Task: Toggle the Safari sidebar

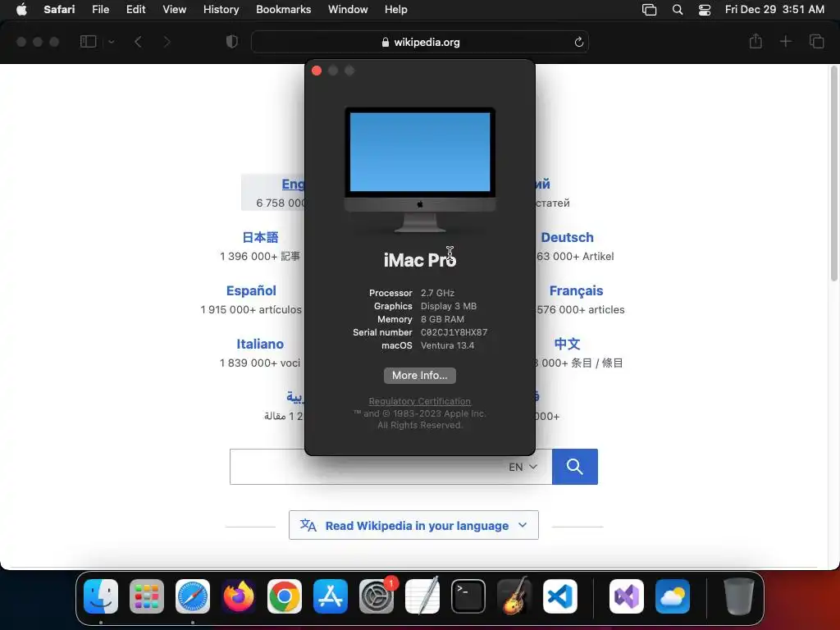Action: coord(88,41)
